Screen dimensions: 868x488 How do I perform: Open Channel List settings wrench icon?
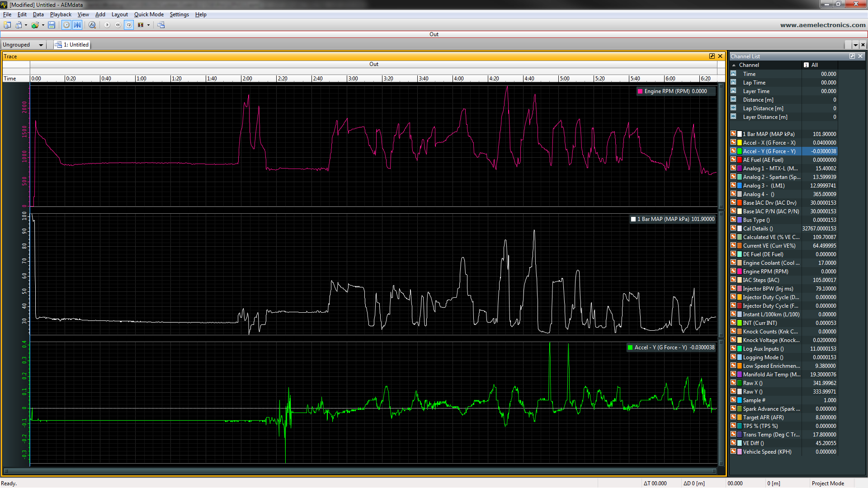coord(852,56)
